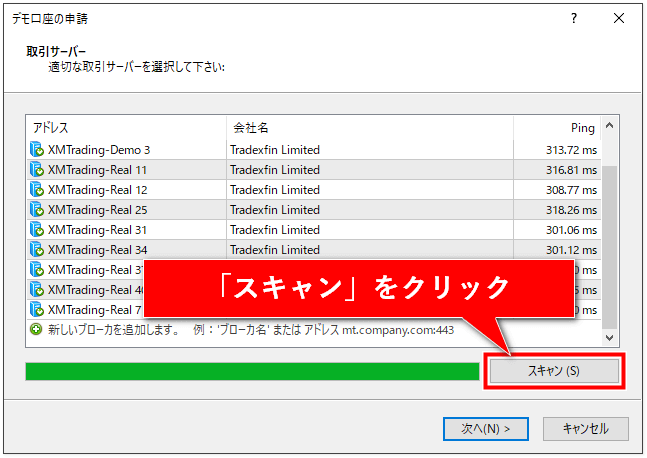Image resolution: width=647 pixels, height=458 pixels.
Task: Select XMTrading-Real 34 server name
Action: point(97,250)
